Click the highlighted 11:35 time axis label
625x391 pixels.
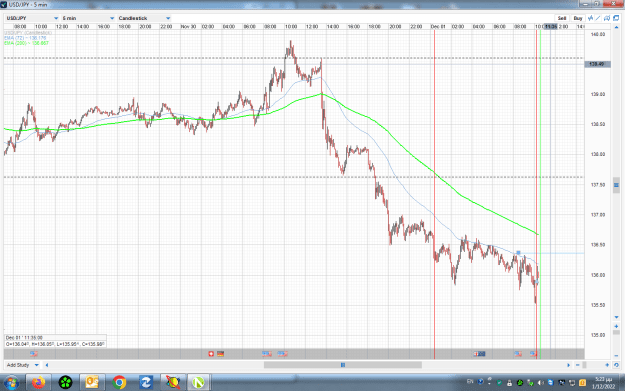point(551,27)
